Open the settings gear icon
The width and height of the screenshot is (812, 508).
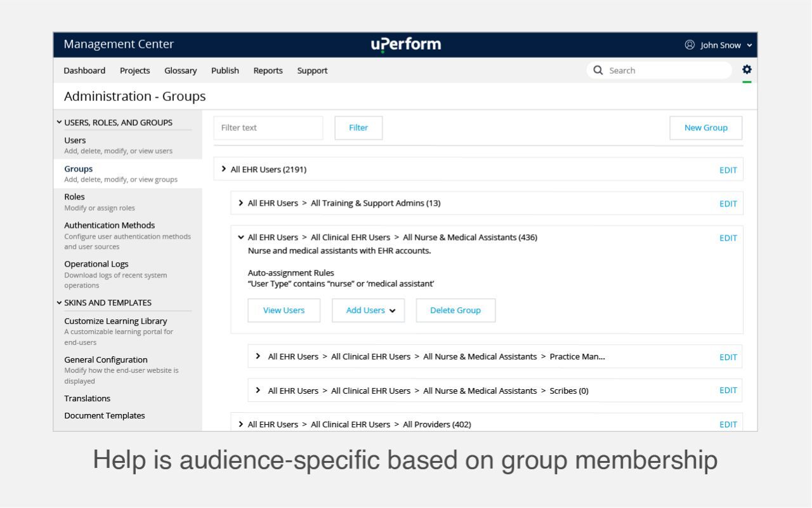(x=747, y=69)
